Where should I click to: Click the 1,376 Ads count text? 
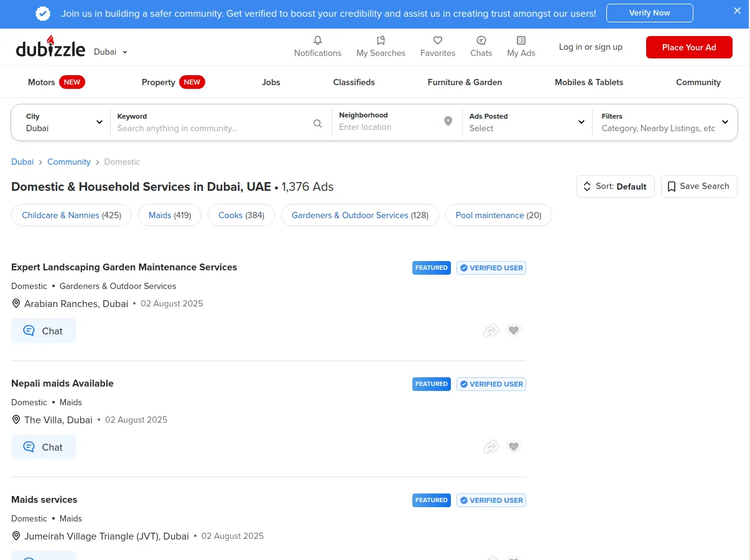coord(307,187)
